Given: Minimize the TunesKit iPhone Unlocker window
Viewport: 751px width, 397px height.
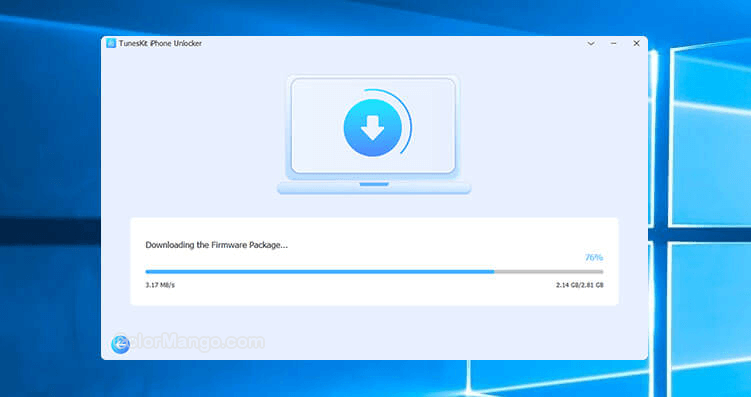Looking at the screenshot, I should click(x=614, y=44).
